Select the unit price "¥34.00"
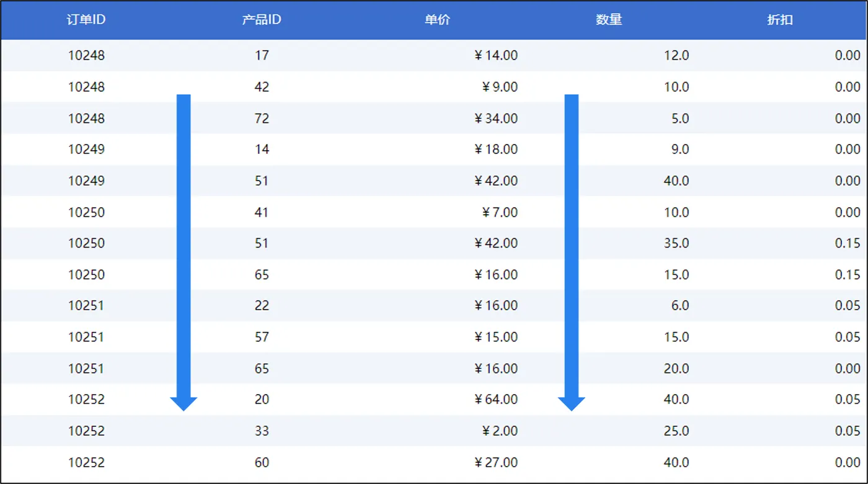Screen dimensions: 868x484 tap(495, 119)
